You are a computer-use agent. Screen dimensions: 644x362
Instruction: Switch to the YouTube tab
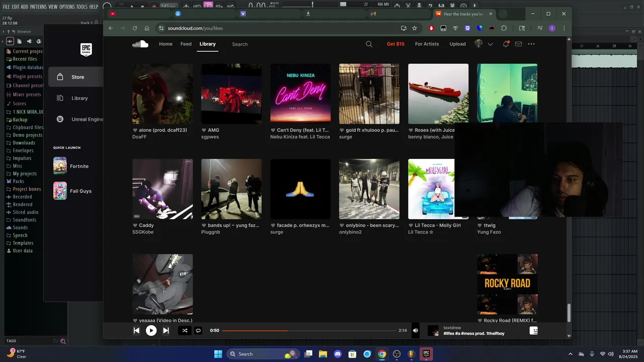click(x=138, y=14)
